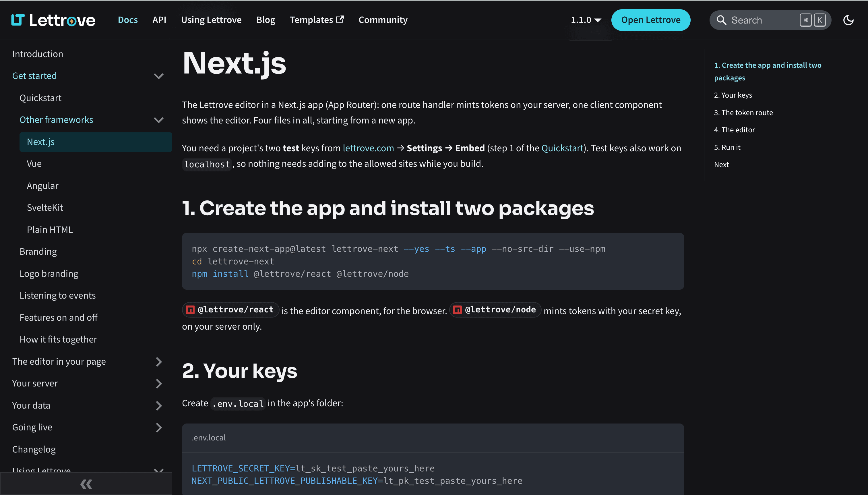The width and height of the screenshot is (868, 495).
Task: Open the Blog nav item
Action: (266, 20)
